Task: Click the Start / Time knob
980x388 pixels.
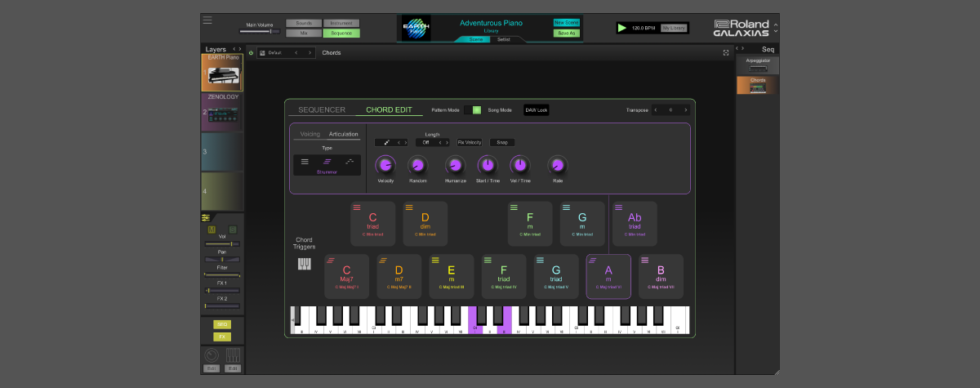Action: (x=487, y=165)
